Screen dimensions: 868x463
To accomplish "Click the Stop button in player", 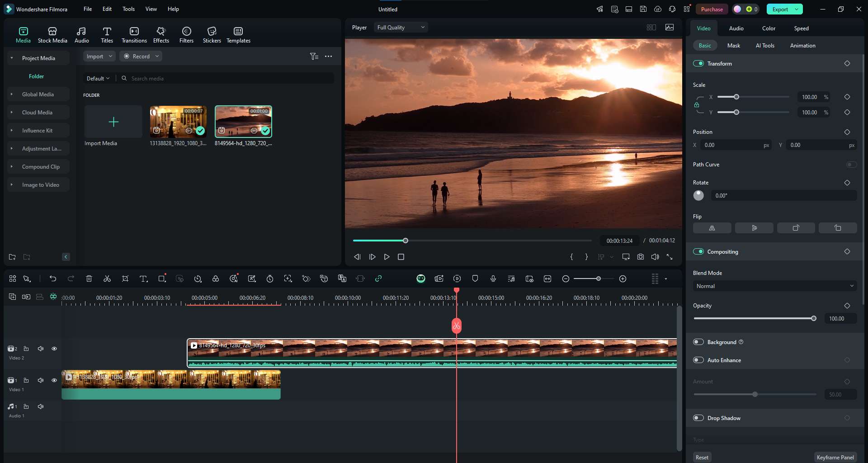I will point(401,257).
